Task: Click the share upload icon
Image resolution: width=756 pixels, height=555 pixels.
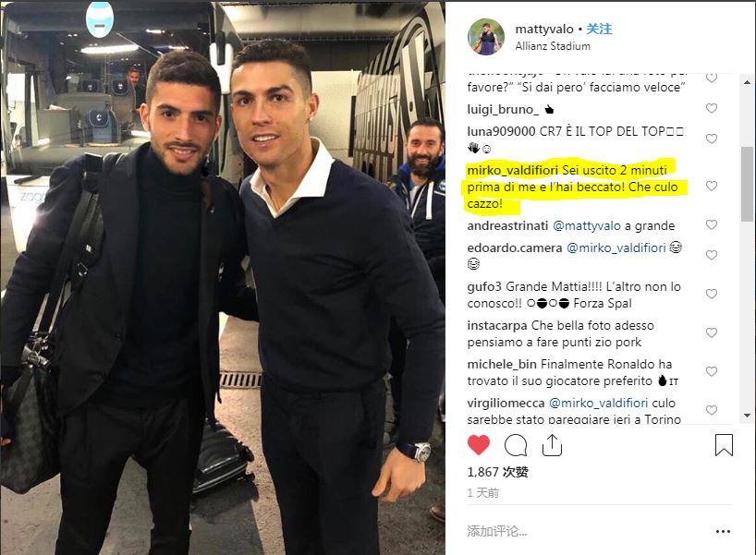Action: tap(552, 445)
